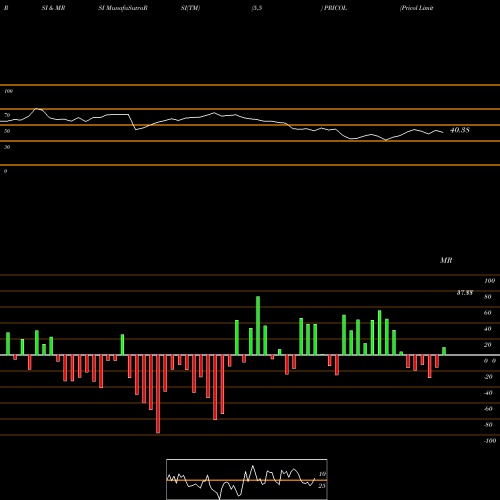
Task: Click the tallest green histogram bar
Action: pos(258,326)
